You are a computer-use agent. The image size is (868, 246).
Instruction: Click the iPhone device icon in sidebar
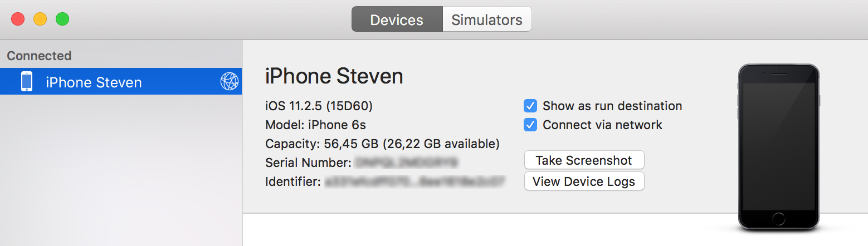[x=26, y=82]
